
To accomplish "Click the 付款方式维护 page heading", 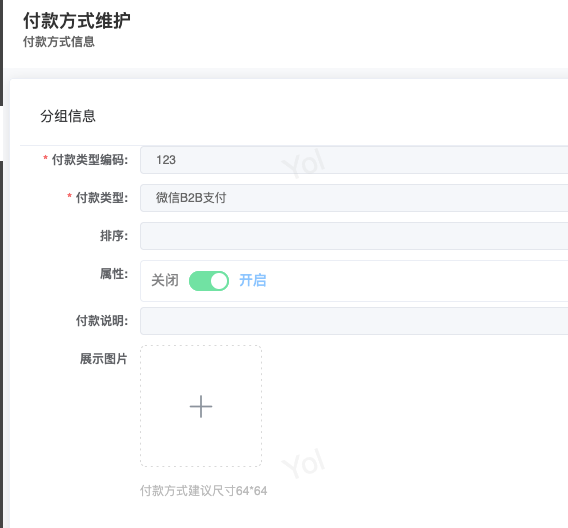I will [x=76, y=20].
